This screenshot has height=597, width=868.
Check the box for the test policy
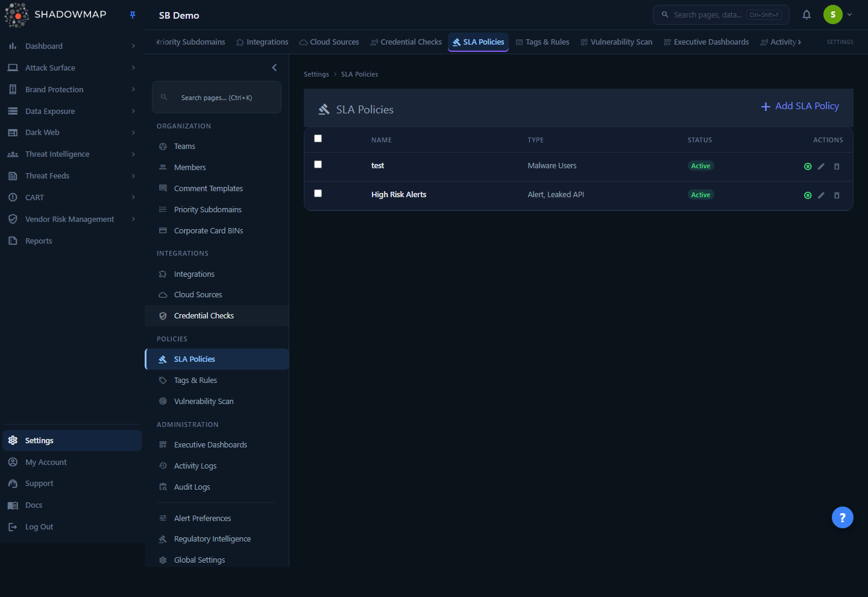click(318, 165)
